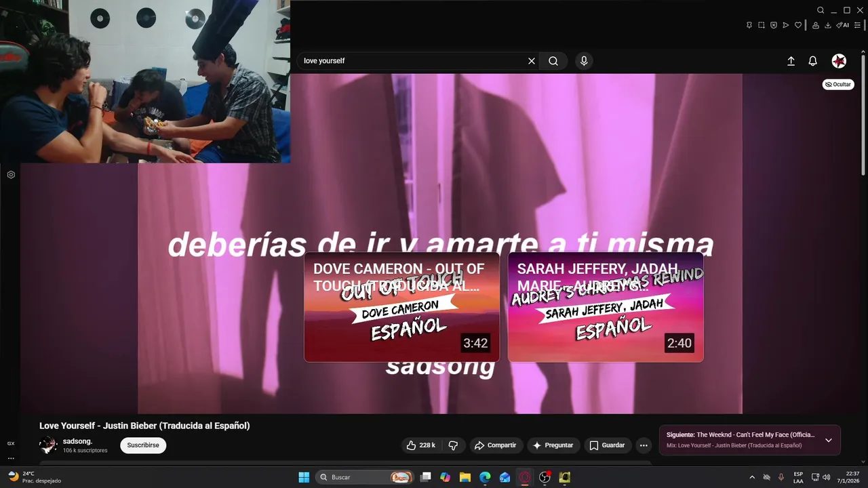
Task: Click the Preguntar ask button
Action: click(553, 445)
